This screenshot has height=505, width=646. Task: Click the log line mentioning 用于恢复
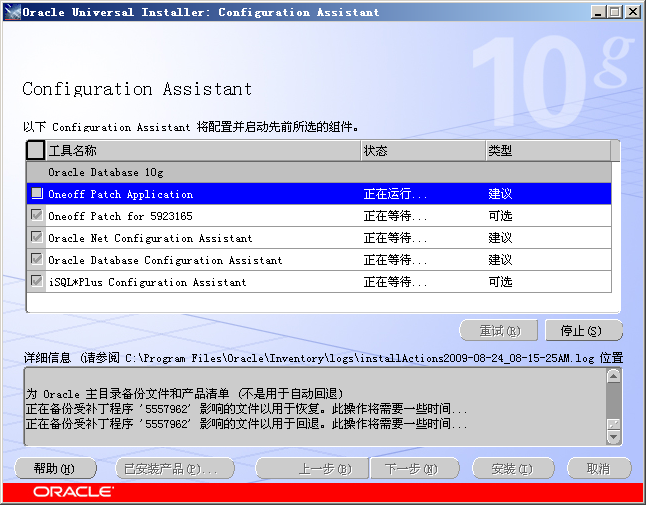[x=246, y=409]
